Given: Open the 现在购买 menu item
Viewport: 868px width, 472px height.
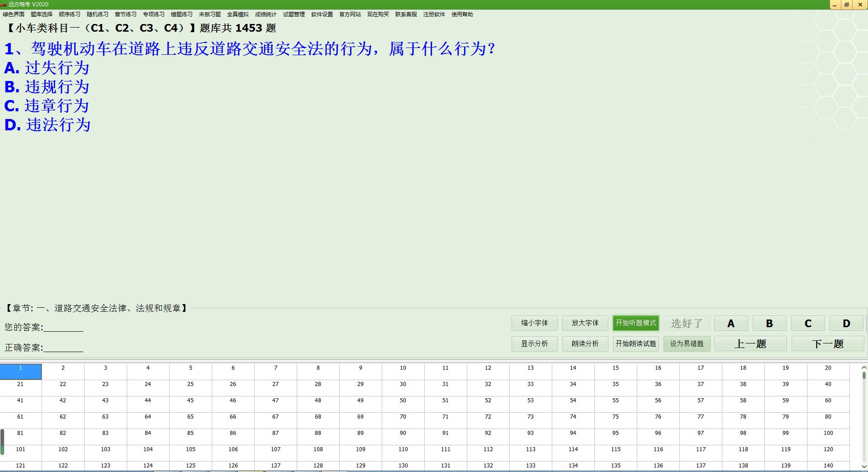Looking at the screenshot, I should [378, 14].
